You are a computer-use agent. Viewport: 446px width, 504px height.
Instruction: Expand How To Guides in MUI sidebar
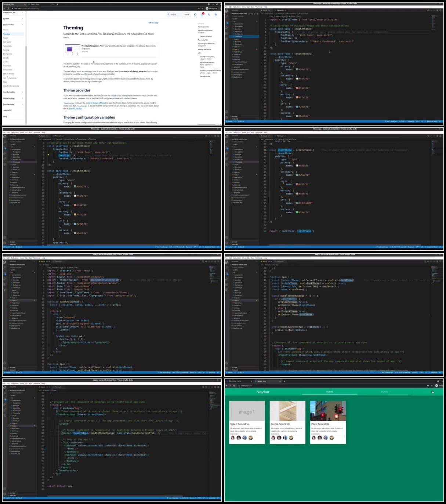coord(13,92)
